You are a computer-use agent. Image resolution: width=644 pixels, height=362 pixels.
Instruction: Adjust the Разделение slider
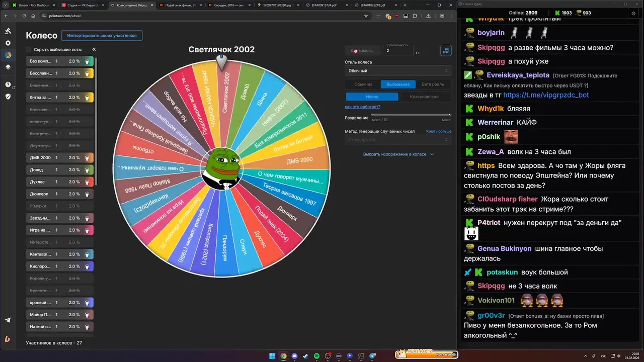(x=411, y=115)
